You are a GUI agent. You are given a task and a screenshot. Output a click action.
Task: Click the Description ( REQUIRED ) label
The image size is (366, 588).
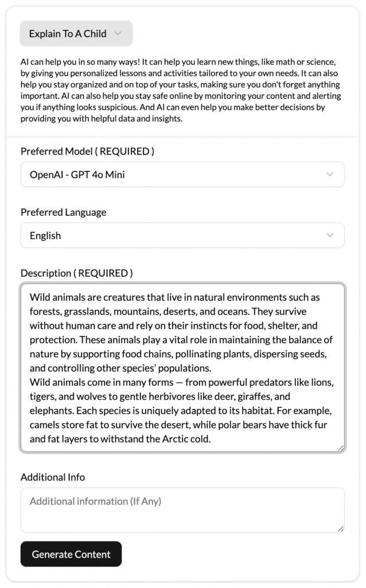pyautogui.click(x=76, y=273)
